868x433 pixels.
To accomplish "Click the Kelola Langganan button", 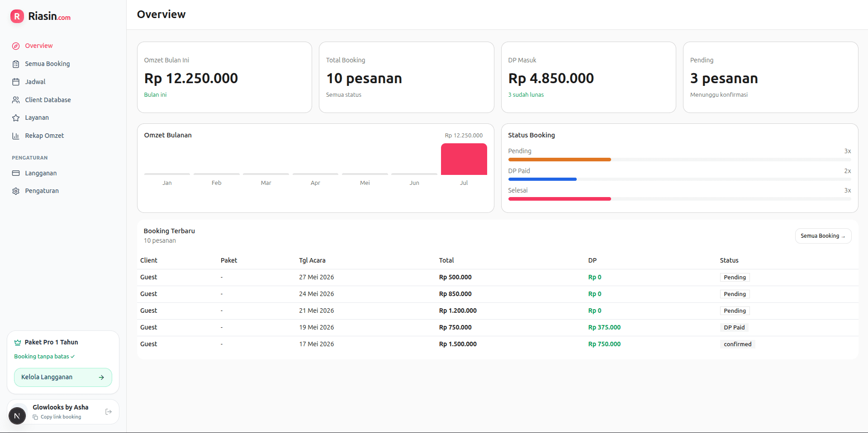I will [63, 377].
